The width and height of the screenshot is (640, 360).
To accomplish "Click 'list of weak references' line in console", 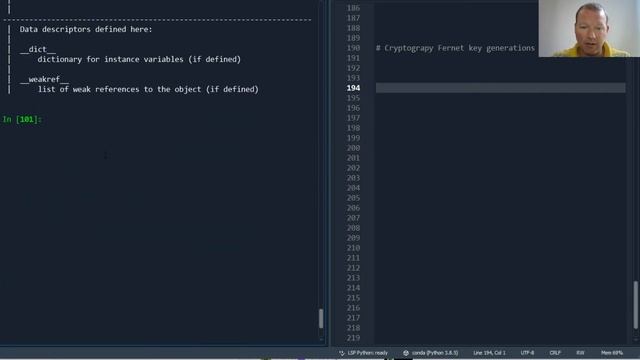I will (x=148, y=89).
